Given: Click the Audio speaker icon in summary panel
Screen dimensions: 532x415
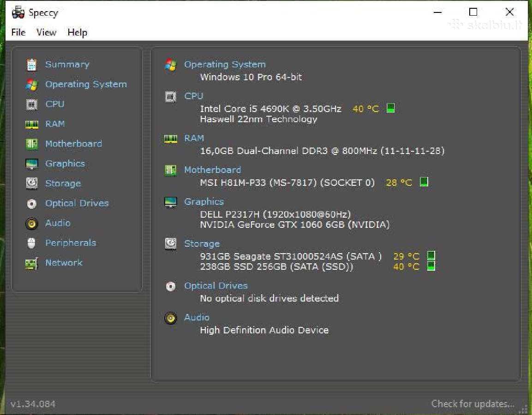Looking at the screenshot, I should pos(171,318).
